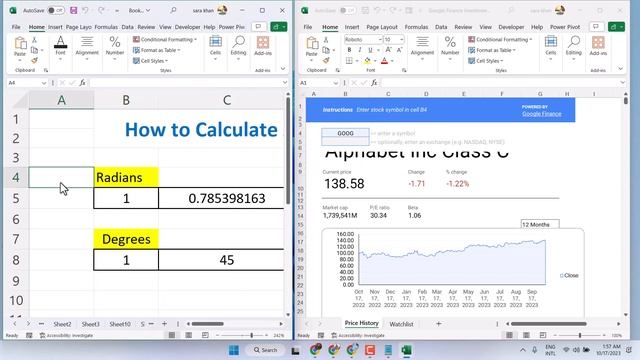Click Paste button in left Excel window
This screenshot has height=360, width=640.
tap(20, 47)
